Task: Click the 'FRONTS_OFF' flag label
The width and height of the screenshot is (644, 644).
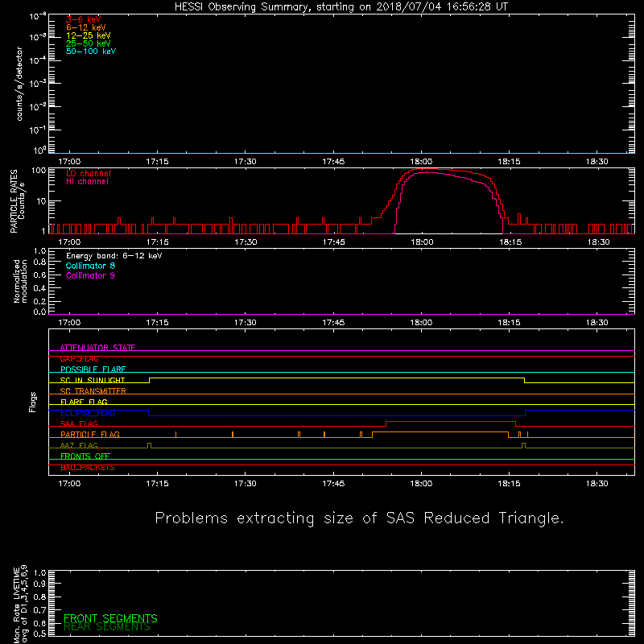Action: [85, 456]
